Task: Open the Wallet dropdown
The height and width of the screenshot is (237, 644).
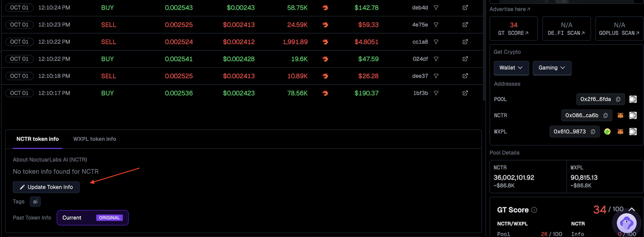Action: pos(511,68)
